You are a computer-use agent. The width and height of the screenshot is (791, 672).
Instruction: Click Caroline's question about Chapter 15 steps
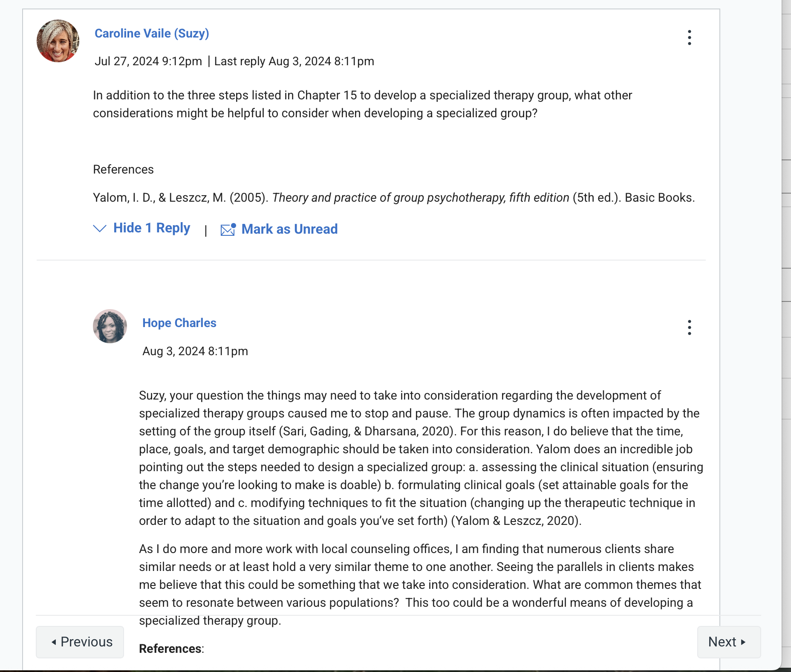click(362, 104)
